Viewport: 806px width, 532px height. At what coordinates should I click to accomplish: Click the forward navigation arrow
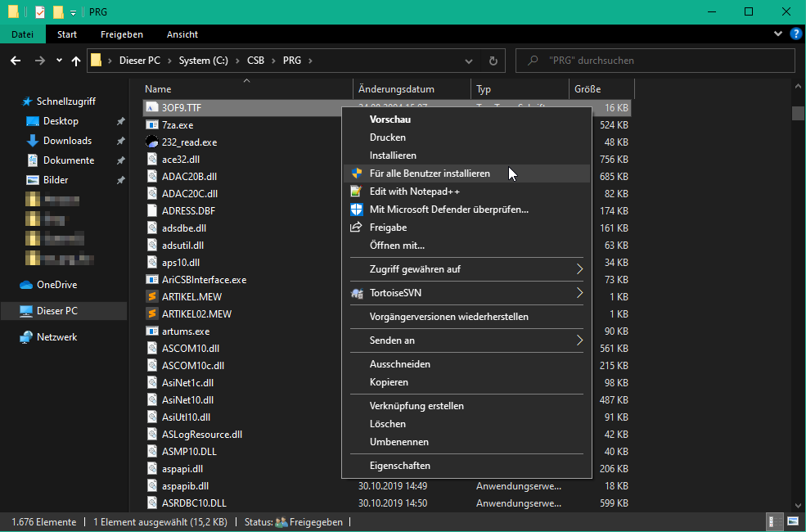coord(39,61)
